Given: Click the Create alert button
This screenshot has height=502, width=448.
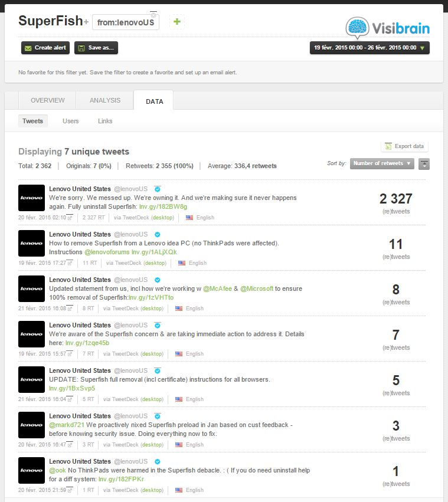Looking at the screenshot, I should (45, 48).
